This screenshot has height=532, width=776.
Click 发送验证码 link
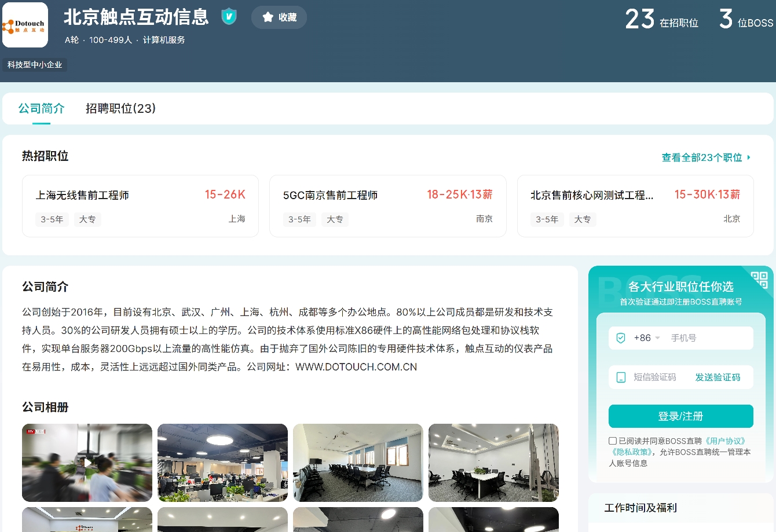[718, 377]
